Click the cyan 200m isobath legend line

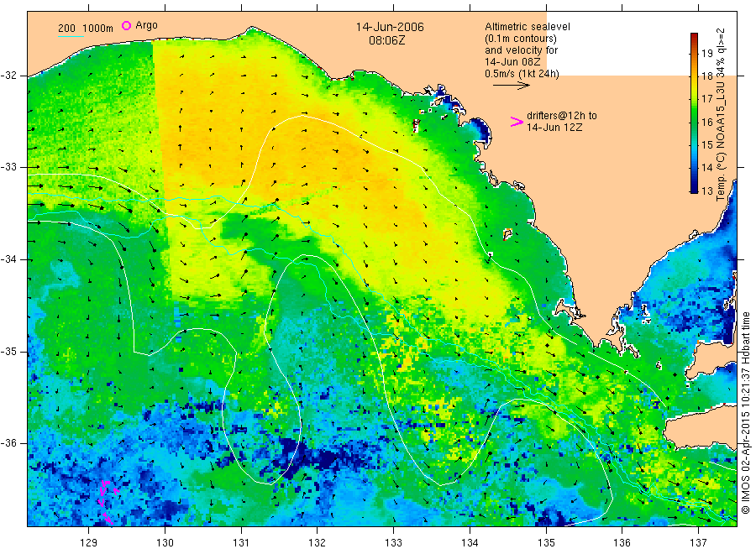pyautogui.click(x=71, y=36)
